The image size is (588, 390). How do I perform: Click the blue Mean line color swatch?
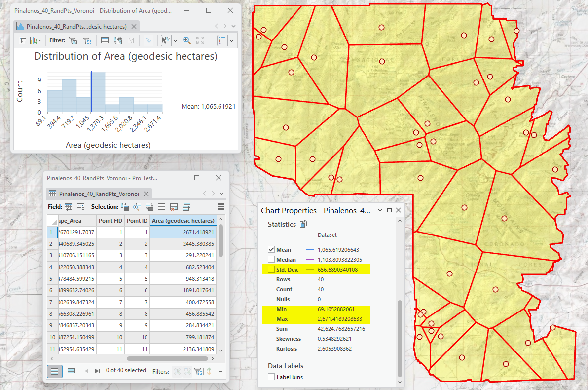tap(310, 250)
